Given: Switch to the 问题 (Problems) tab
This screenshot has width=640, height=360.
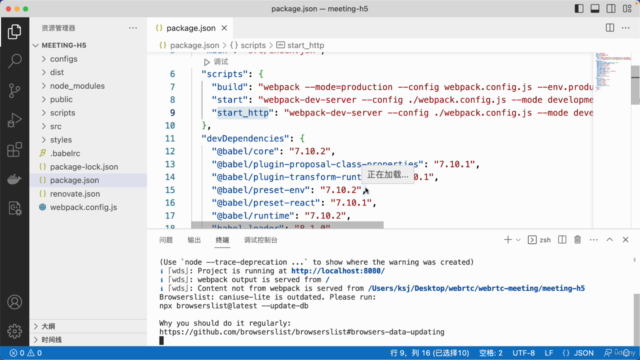Looking at the screenshot, I should [166, 240].
